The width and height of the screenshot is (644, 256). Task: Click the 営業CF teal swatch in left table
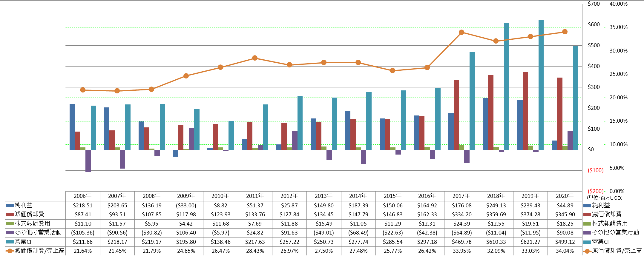[10, 242]
